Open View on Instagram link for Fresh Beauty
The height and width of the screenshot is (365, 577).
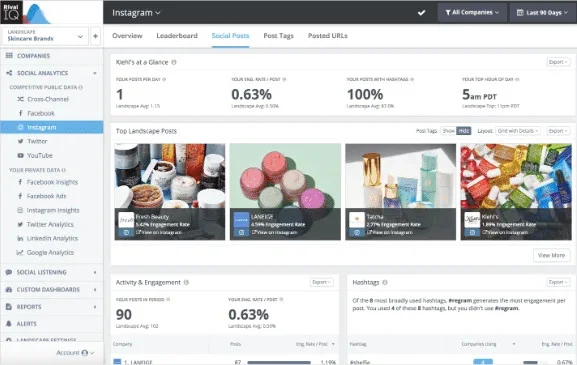[x=159, y=233]
